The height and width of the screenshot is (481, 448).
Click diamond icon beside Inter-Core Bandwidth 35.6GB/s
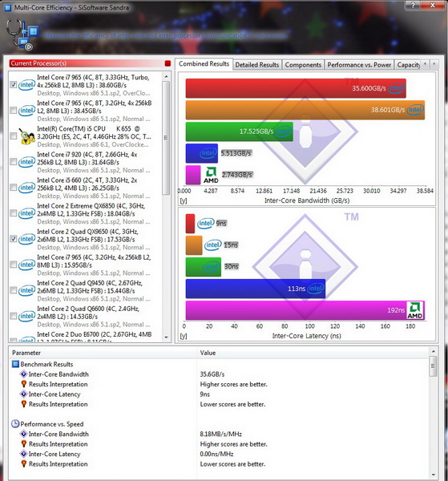pos(23,374)
